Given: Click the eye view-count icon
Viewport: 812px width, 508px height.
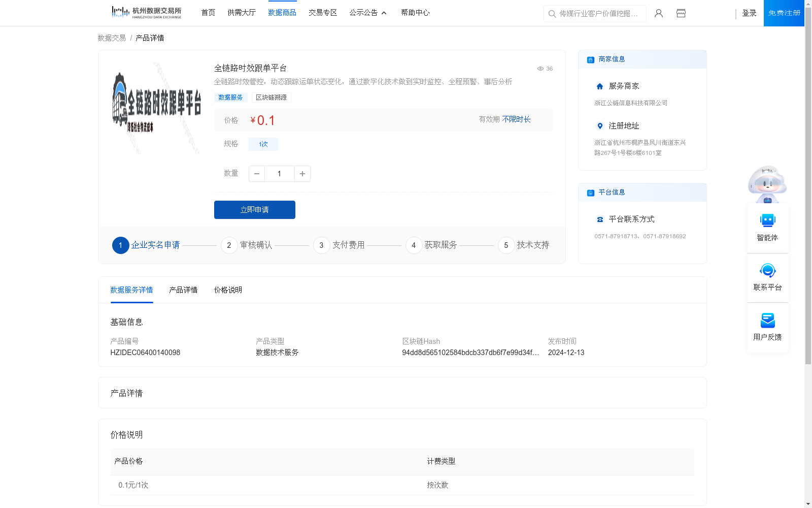Looking at the screenshot, I should tap(540, 69).
